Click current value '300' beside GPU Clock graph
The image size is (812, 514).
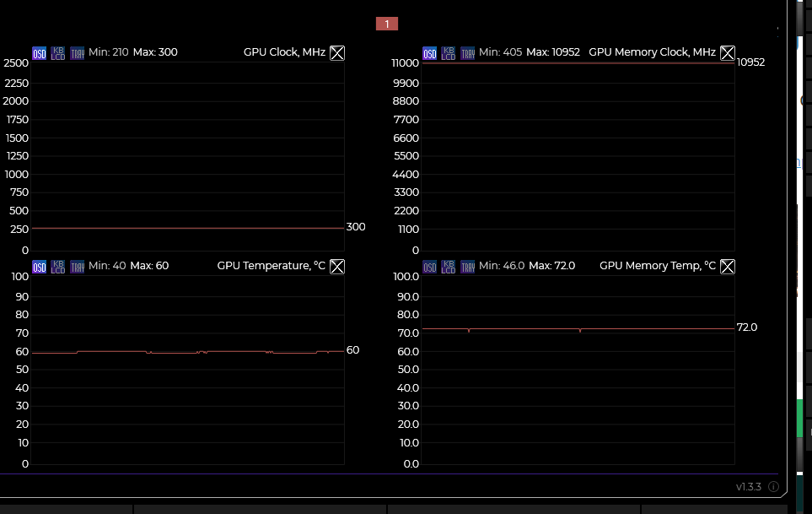(356, 227)
